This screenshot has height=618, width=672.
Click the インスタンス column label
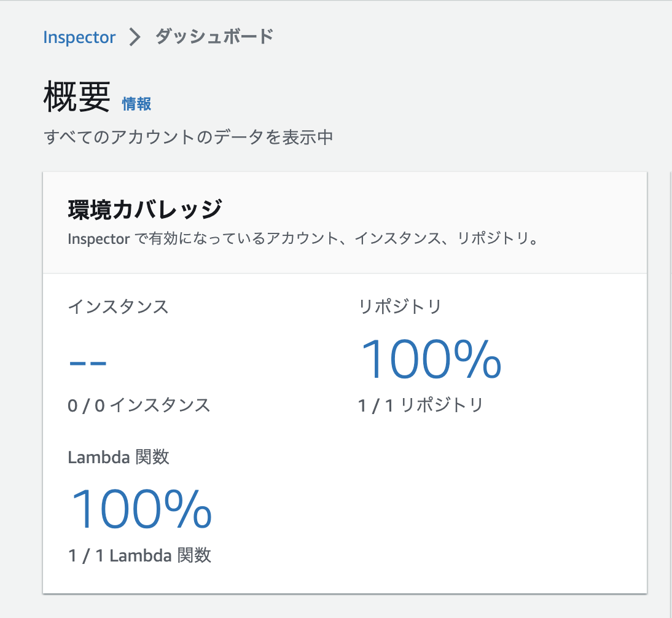(x=117, y=307)
